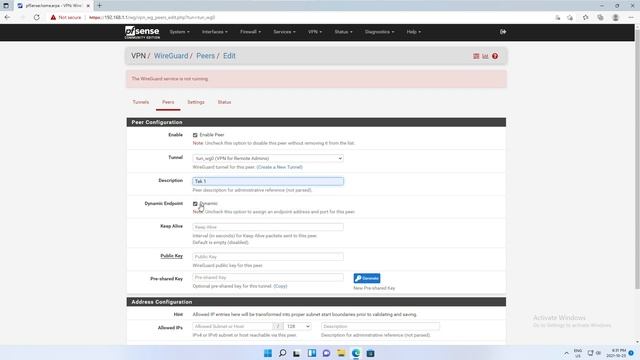
Task: Expand the Interfaces menu
Action: point(215,32)
